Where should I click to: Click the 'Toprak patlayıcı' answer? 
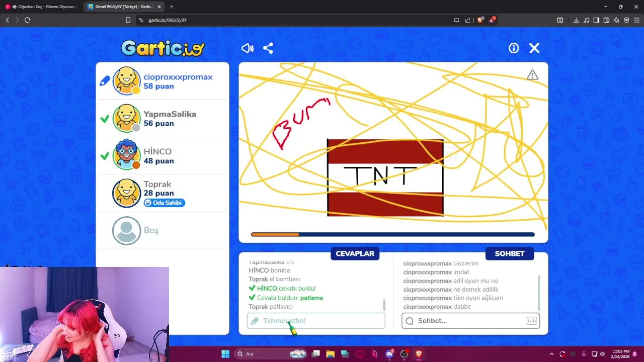[x=271, y=307]
